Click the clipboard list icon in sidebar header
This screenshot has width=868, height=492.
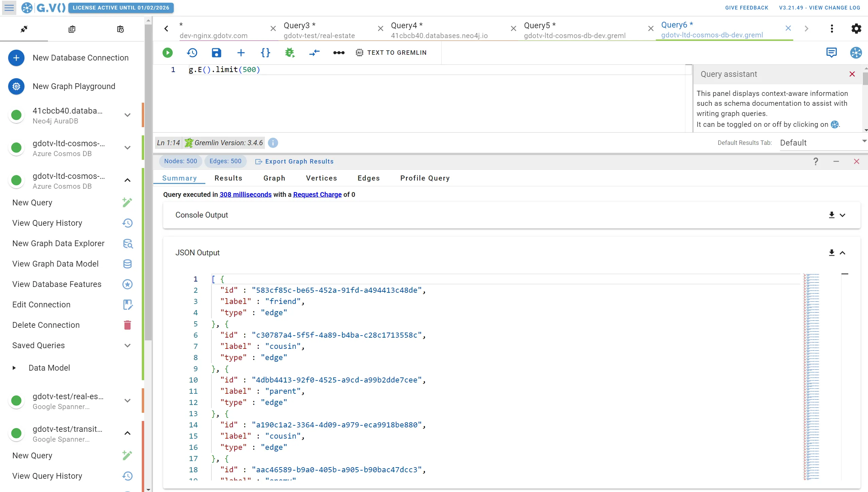click(x=72, y=29)
